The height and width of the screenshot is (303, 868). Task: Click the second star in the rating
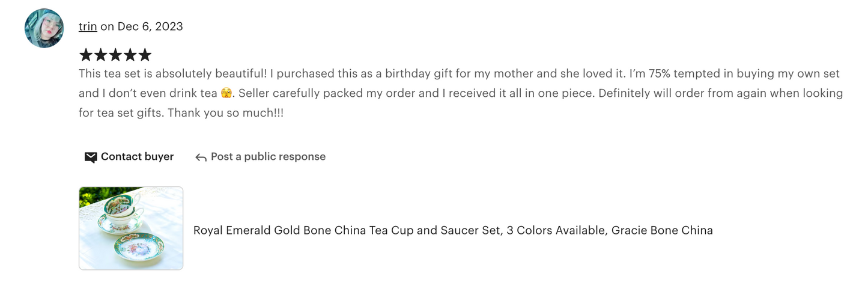click(x=100, y=55)
